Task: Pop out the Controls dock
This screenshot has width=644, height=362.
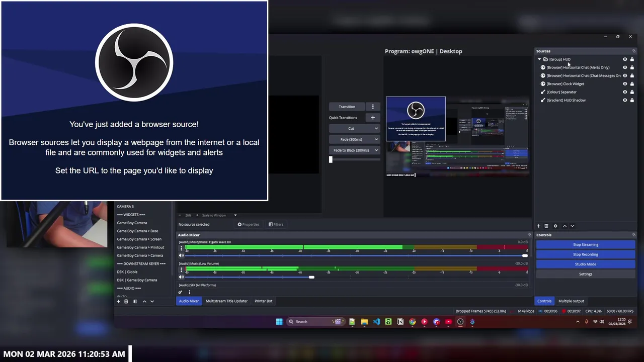Action: 633,235
